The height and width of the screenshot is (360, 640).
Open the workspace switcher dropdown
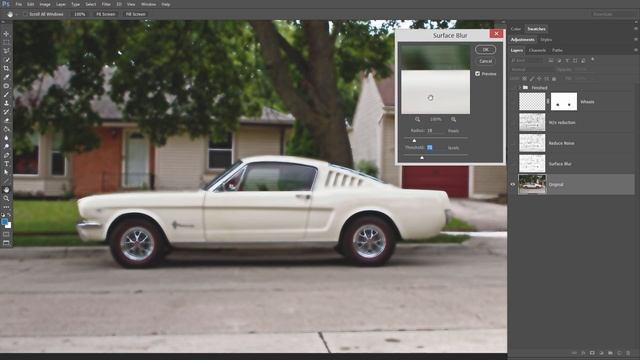613,14
